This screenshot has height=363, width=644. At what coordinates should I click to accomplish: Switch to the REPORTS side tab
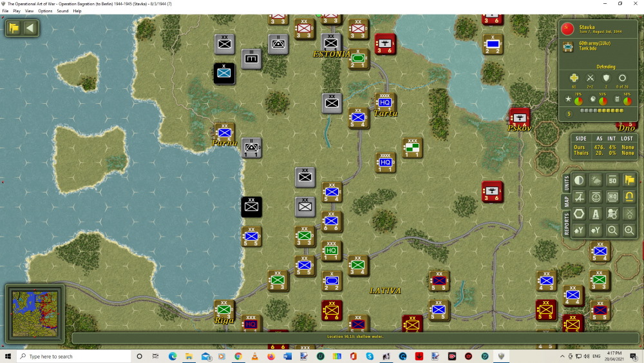pyautogui.click(x=567, y=224)
